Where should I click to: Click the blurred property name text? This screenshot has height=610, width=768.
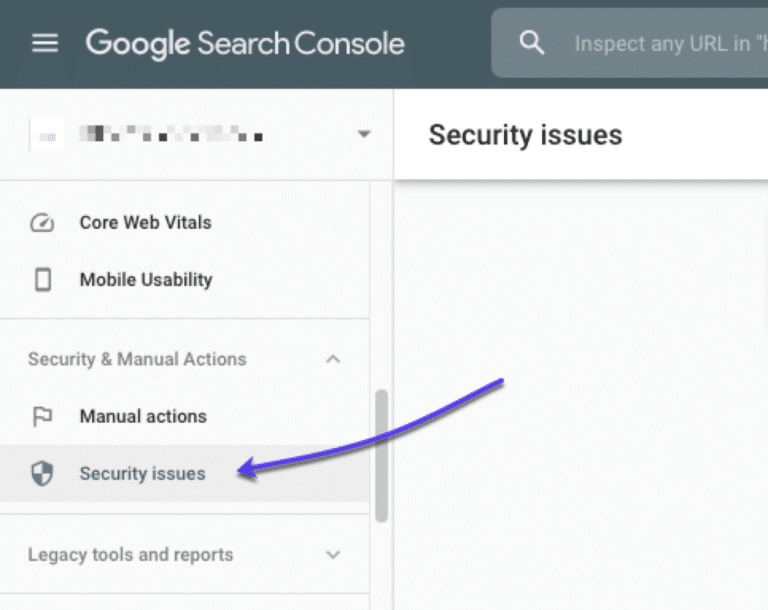tap(170, 134)
